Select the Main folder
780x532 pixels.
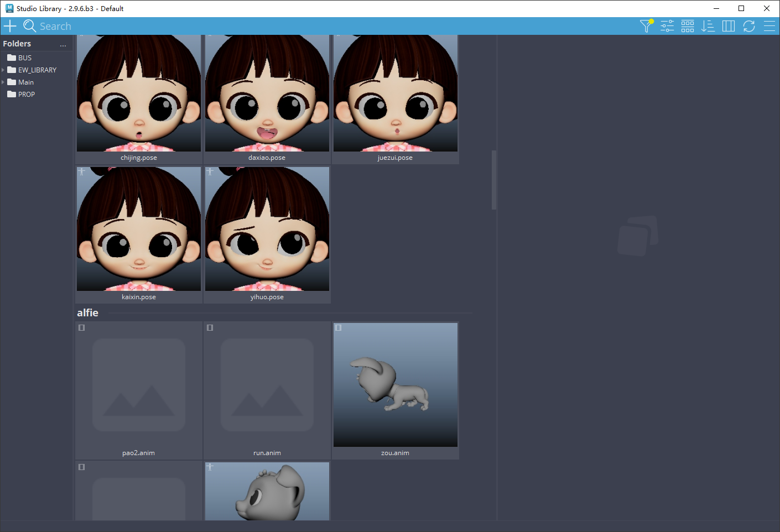26,82
